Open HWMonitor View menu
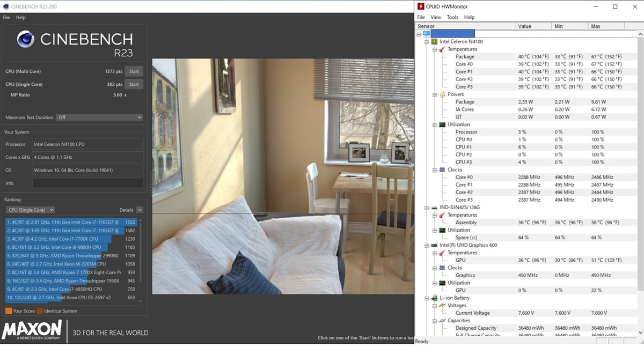Screen dimensions: 644x362 point(436,17)
